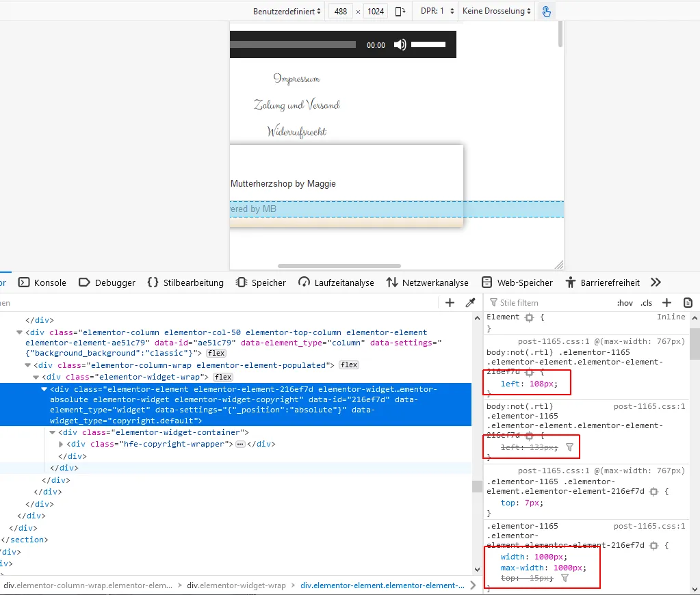Expand the hfe-copyright-wrapper div node
The width and height of the screenshot is (700, 595).
(61, 444)
